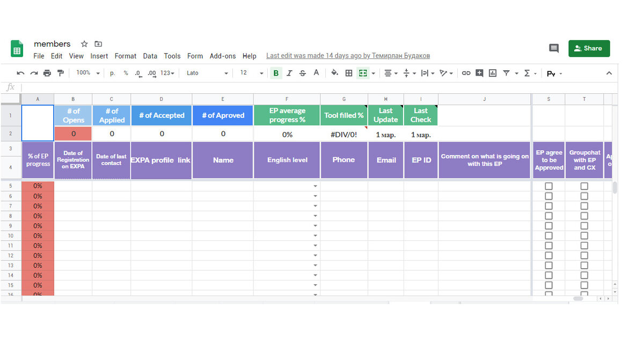Tick 'Groupchat with EP and CX' in row 14
Image resolution: width=644 pixels, height=362 pixels.
[584, 275]
